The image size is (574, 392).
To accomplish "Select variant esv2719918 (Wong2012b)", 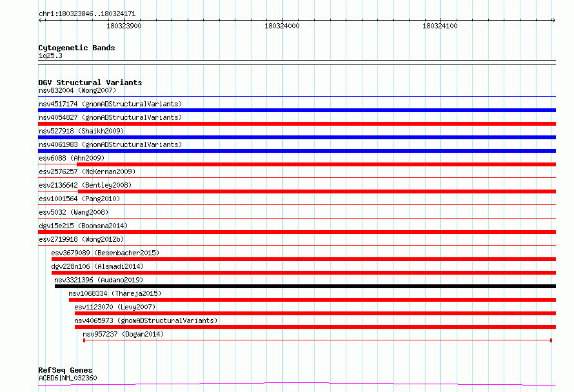I will tap(81, 239).
